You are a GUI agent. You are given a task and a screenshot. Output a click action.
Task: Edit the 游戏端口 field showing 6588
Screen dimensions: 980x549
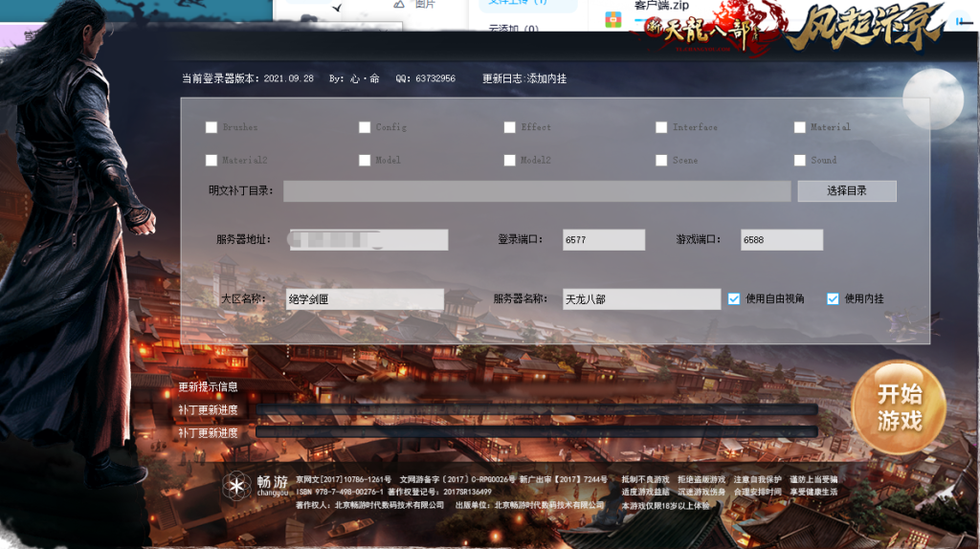782,240
